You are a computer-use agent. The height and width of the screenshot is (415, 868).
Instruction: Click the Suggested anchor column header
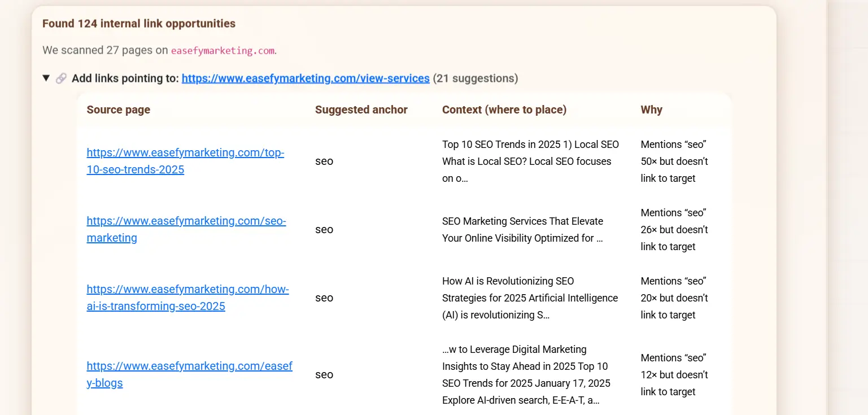(361, 110)
